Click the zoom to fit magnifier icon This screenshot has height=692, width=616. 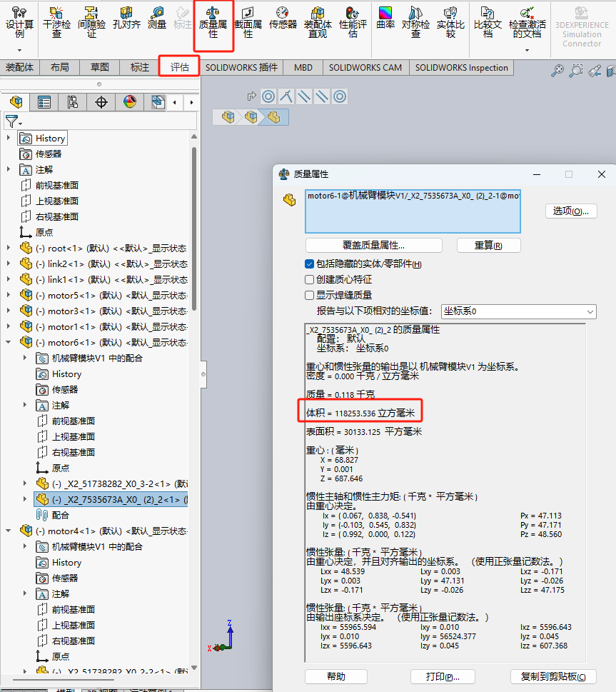(x=557, y=71)
